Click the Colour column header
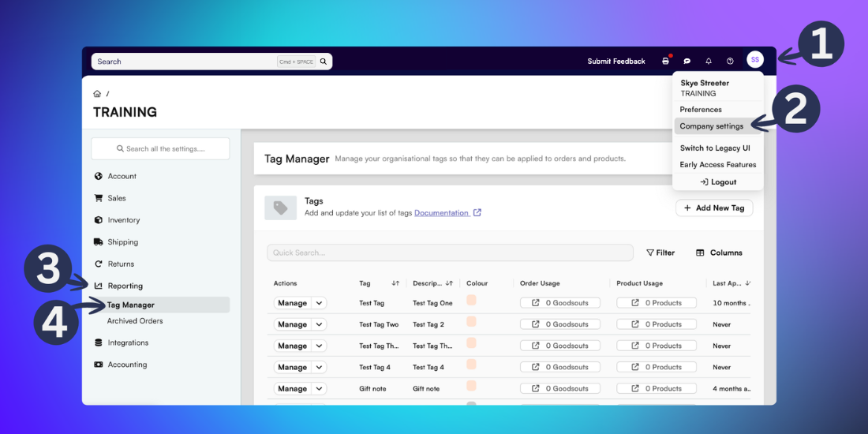The height and width of the screenshot is (434, 868). [x=477, y=282]
